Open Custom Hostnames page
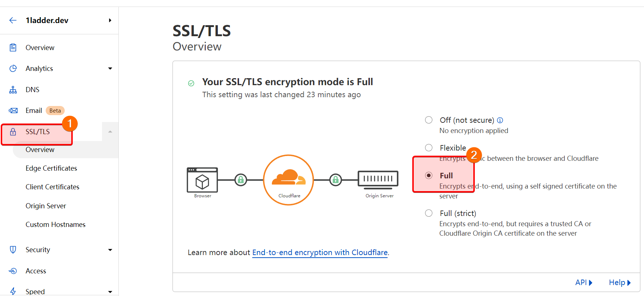644x296 pixels. (55, 224)
